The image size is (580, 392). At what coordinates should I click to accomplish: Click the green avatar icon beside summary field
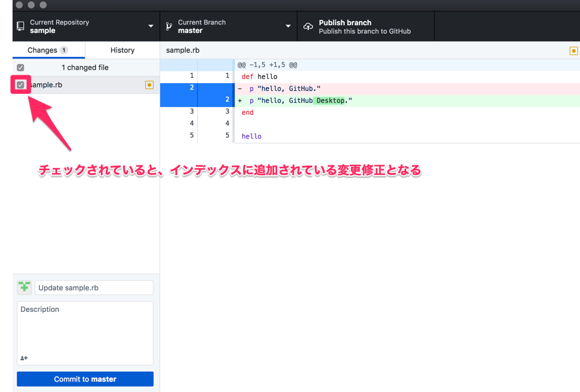click(x=24, y=287)
